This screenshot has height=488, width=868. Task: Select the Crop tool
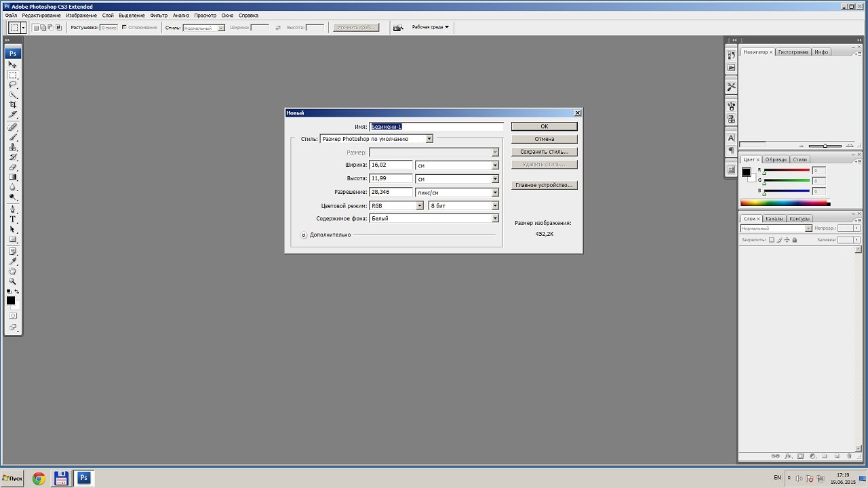click(12, 104)
